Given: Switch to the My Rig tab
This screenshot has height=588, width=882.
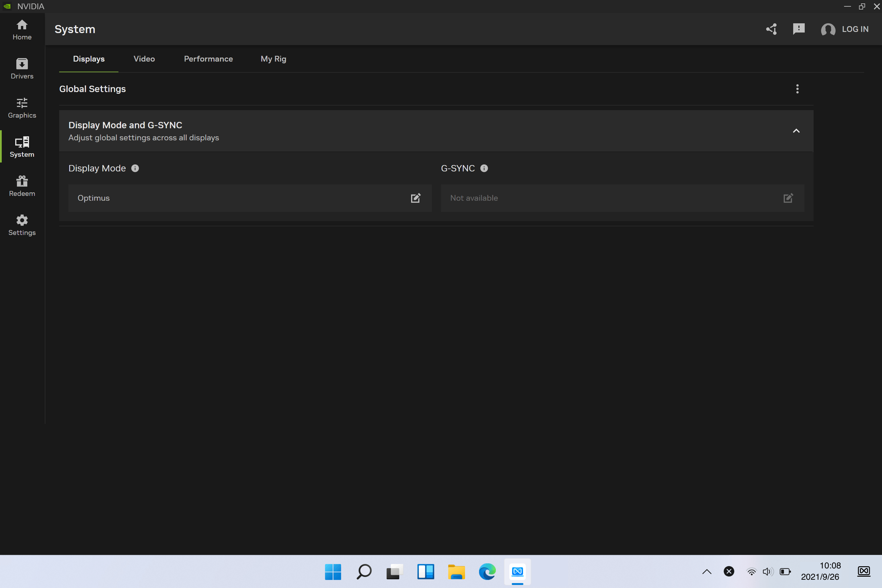Looking at the screenshot, I should pyautogui.click(x=273, y=59).
